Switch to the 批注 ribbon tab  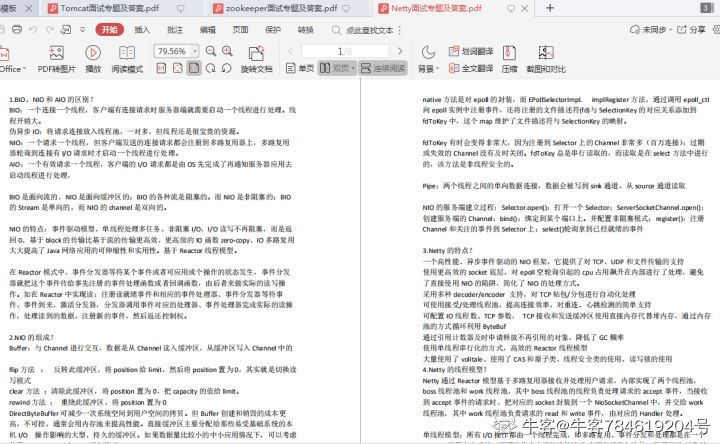coord(175,30)
